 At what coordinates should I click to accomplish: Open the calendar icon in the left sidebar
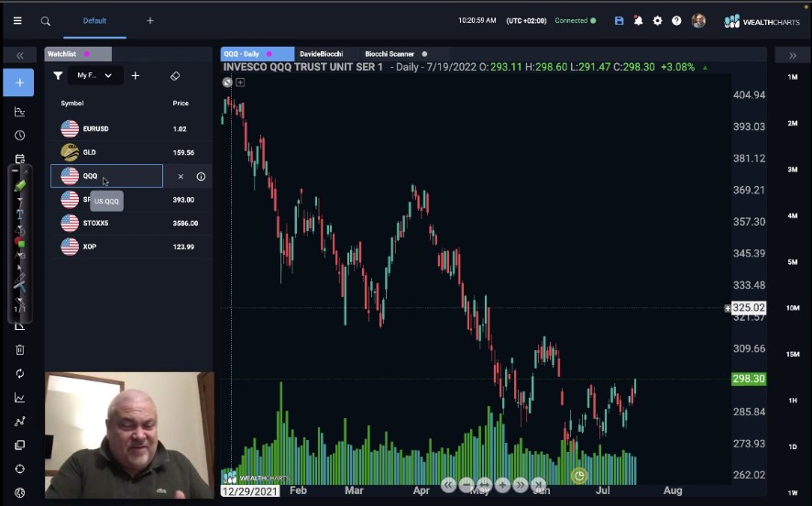point(19,159)
